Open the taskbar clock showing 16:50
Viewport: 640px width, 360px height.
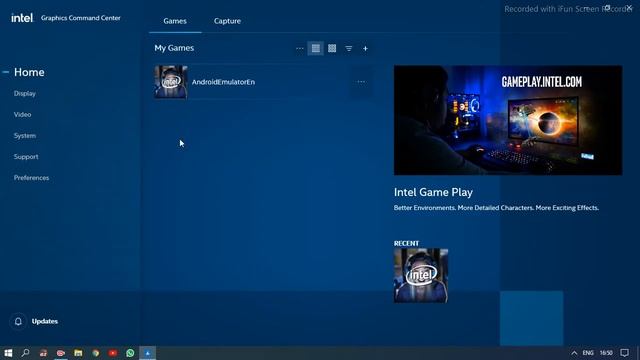(x=606, y=353)
